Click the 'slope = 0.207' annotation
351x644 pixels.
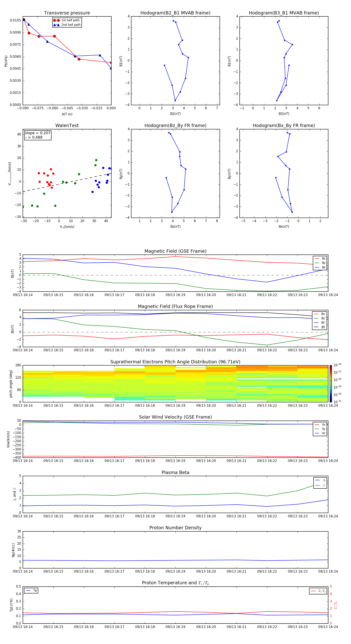pos(38,133)
